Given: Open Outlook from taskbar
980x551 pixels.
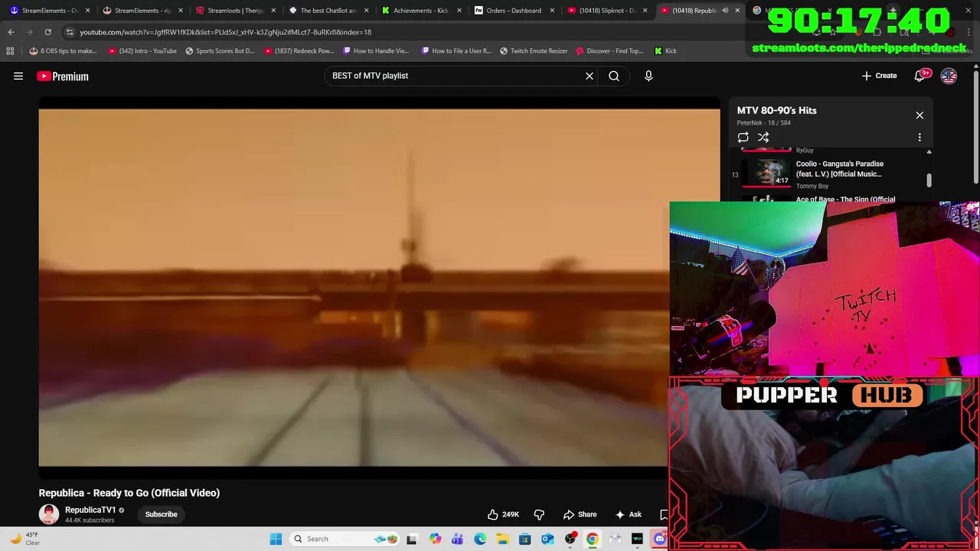Looking at the screenshot, I should [547, 539].
